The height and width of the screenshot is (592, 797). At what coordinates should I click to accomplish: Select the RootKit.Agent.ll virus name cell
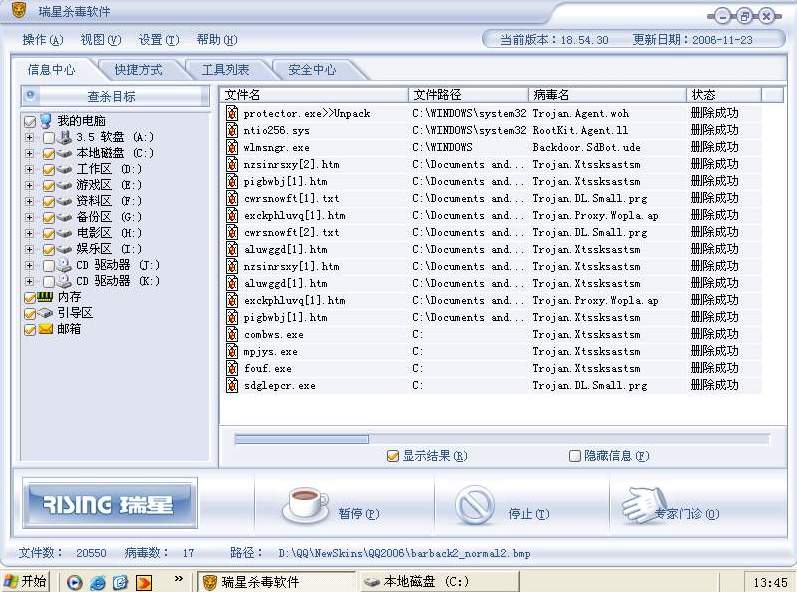click(x=580, y=130)
